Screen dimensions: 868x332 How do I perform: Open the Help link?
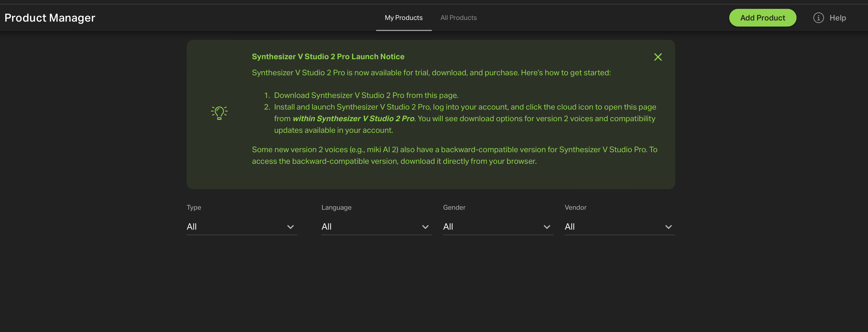(x=838, y=18)
